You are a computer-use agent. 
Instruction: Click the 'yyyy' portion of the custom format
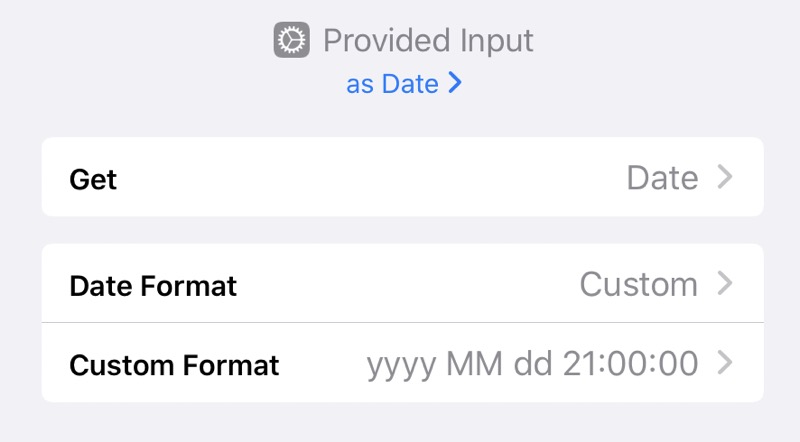(x=402, y=366)
